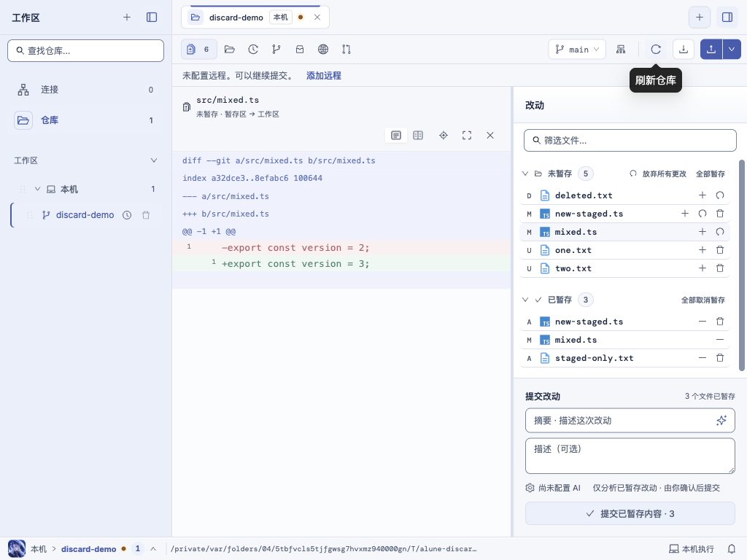The height and width of the screenshot is (560, 747).
Task: Discard unstaged mixed.ts changes
Action: pyautogui.click(x=720, y=231)
